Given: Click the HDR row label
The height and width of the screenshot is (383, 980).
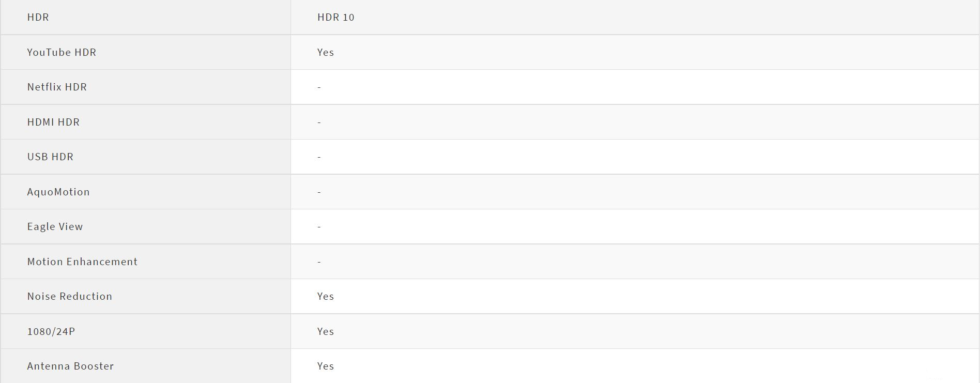Looking at the screenshot, I should click(38, 17).
